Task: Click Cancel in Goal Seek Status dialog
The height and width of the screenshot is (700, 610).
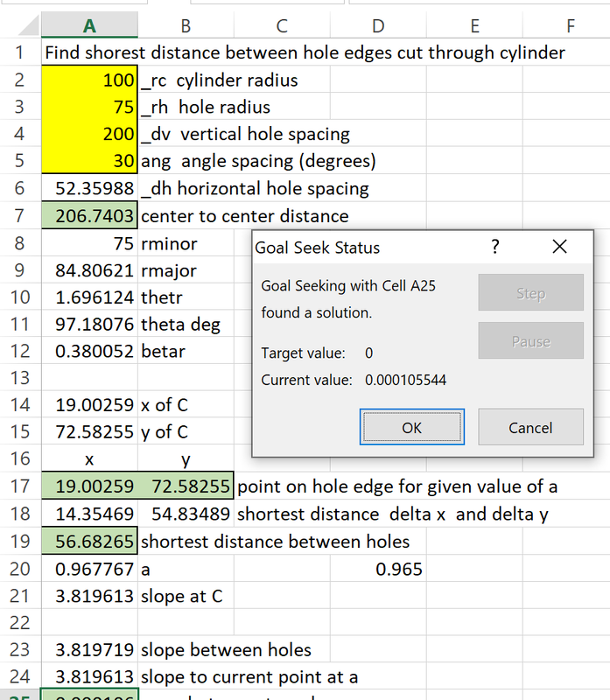Action: tap(530, 427)
